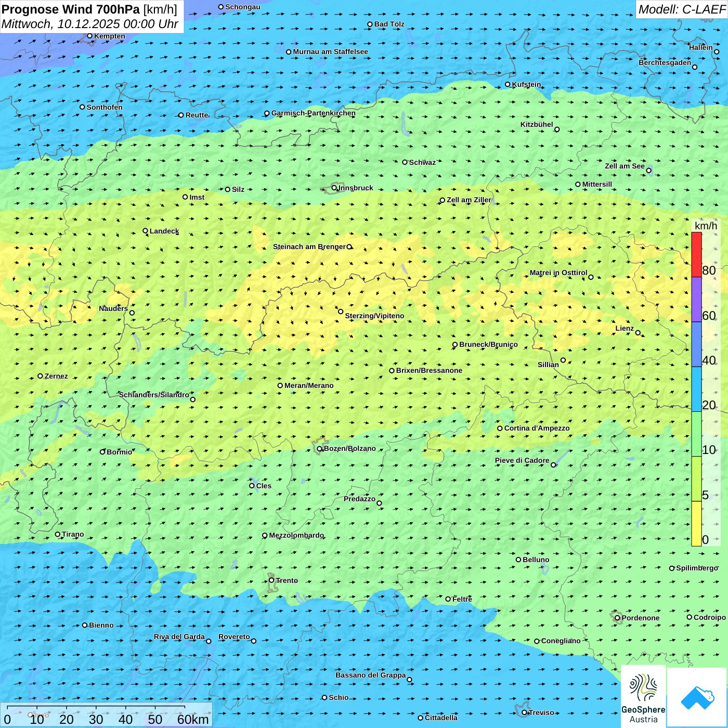The image size is (728, 728).
Task: Click the Garmisch-Partenkirchen marker circle
Action: coord(267,113)
